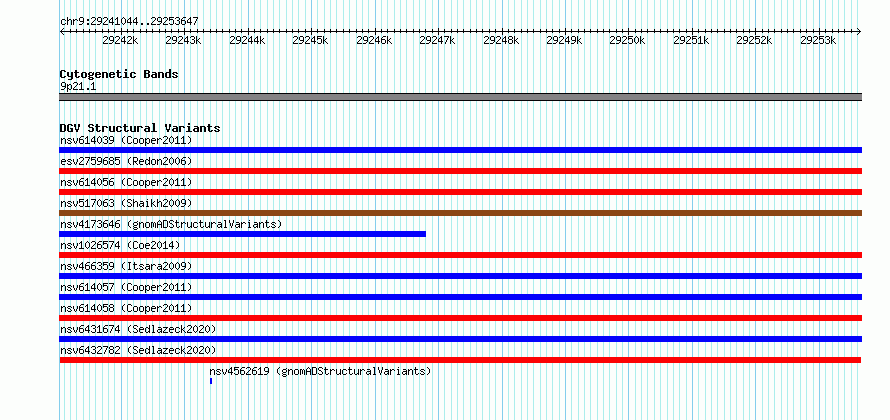
Task: Select the blue nsv614057 variant bar
Action: [461, 297]
